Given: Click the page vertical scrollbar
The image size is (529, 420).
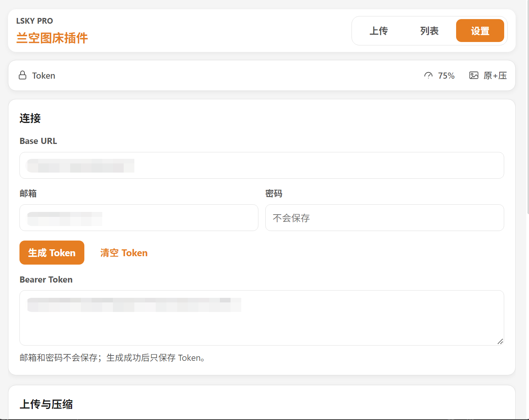Looking at the screenshot, I should (527, 107).
